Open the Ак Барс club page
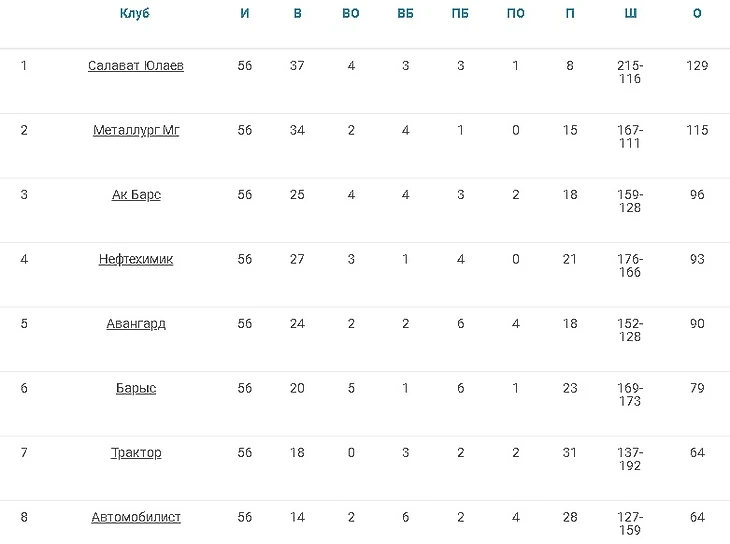The height and width of the screenshot is (544, 730). point(136,195)
